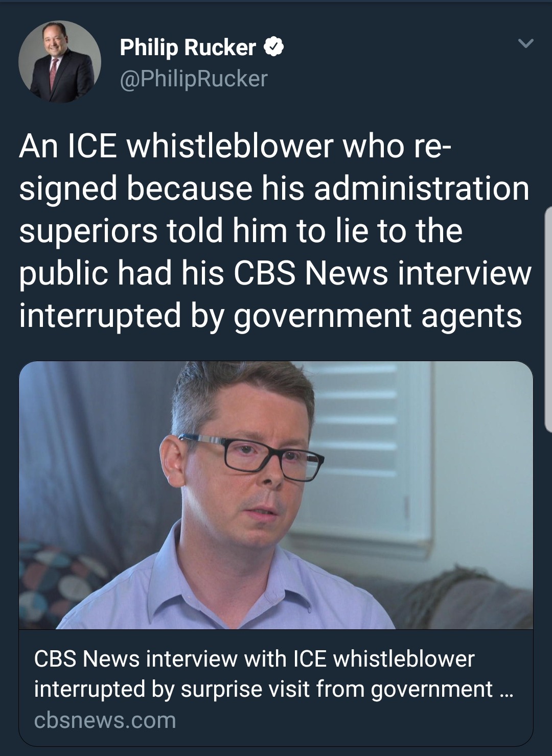Viewport: 552px width, 756px height.
Task: Open the CBS News article headline link
Action: pyautogui.click(x=273, y=674)
